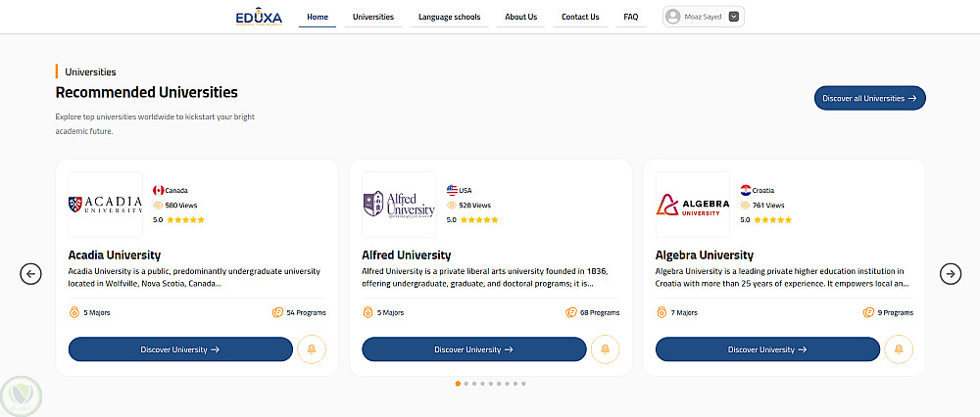Go to the About Us page
The width and height of the screenshot is (980, 417).
coord(520,17)
